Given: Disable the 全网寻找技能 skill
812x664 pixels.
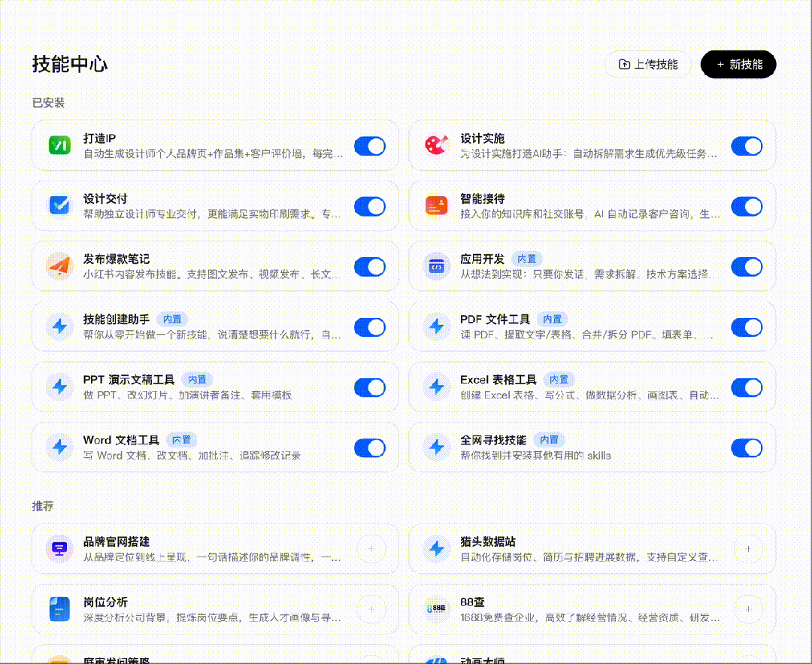Looking at the screenshot, I should pos(747,447).
